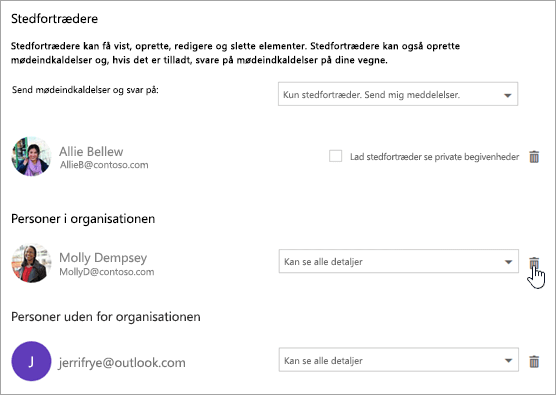Click trash icon beside jerrifrye@outlook.com
Viewport: 556px width, 395px height.
[534, 361]
